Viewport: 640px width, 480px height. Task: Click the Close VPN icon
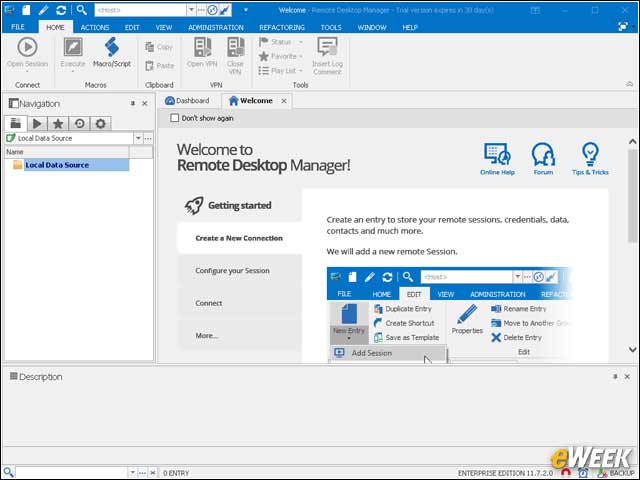point(236,47)
